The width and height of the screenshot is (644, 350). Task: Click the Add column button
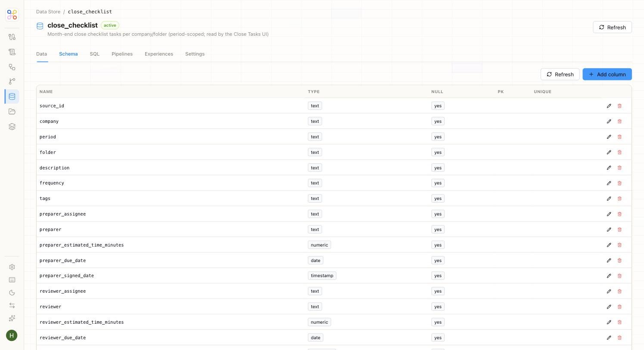point(607,74)
